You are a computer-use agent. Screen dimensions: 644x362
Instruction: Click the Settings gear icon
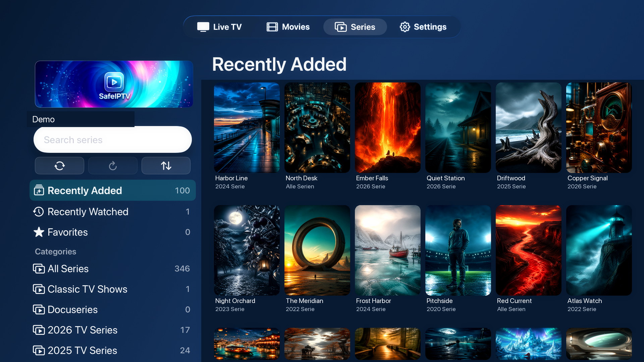tap(405, 27)
